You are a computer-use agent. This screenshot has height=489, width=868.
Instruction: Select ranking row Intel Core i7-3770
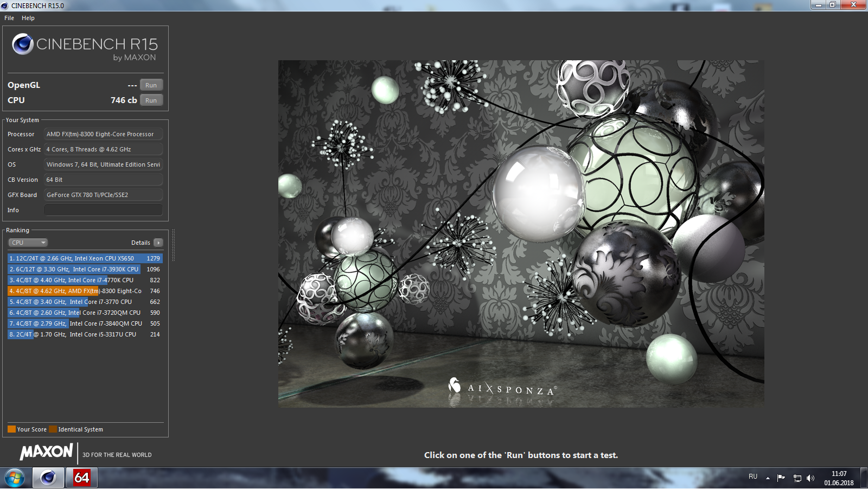(x=85, y=302)
